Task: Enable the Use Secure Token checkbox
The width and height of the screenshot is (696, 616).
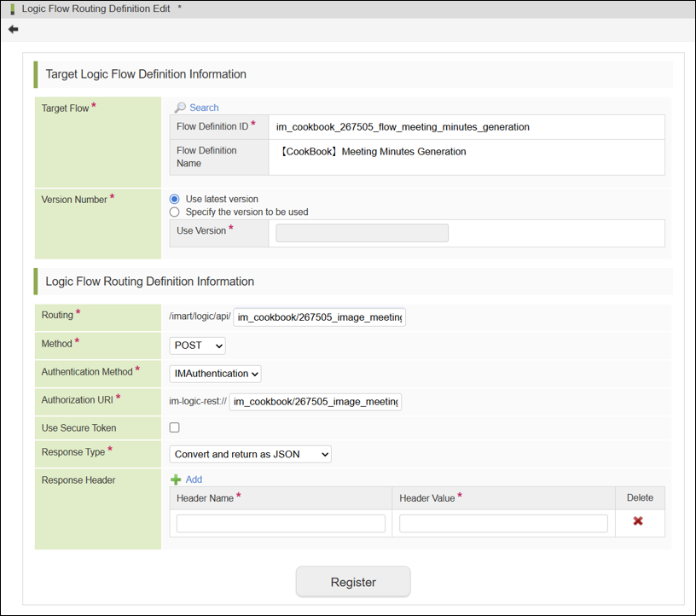Action: (175, 427)
